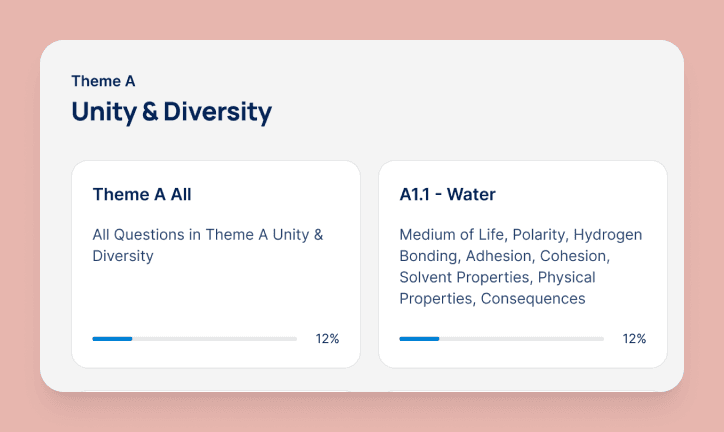Open the A1.1 - Water card
This screenshot has height=432, width=724.
click(523, 264)
